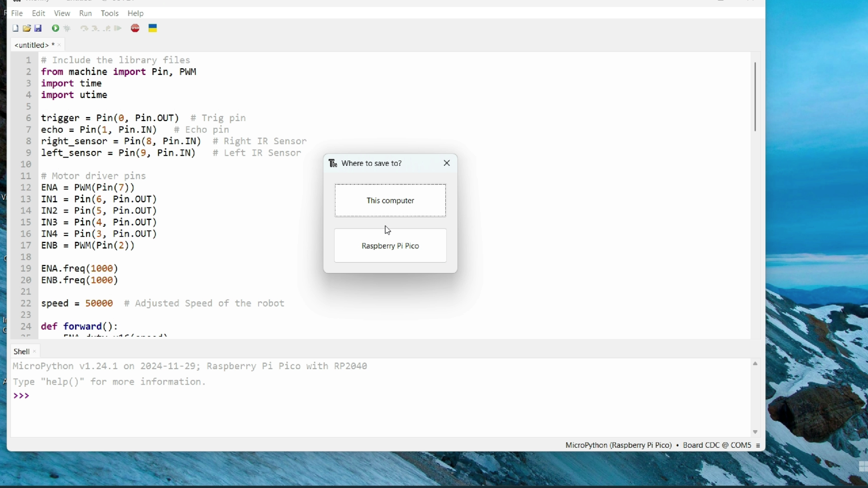This screenshot has width=868, height=488.
Task: Open the Edit menu
Action: (x=38, y=13)
